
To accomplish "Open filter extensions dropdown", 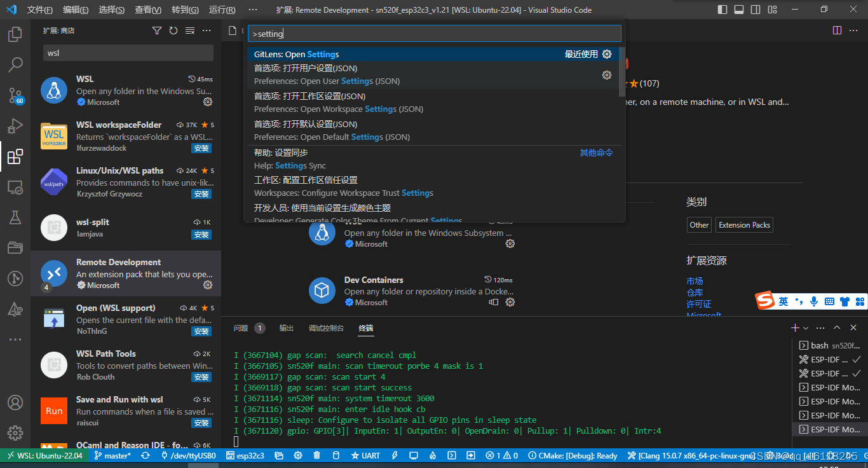I will pyautogui.click(x=157, y=31).
